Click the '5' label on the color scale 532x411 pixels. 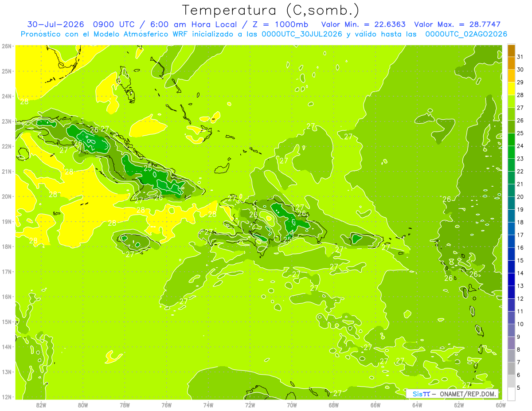click(x=519, y=388)
